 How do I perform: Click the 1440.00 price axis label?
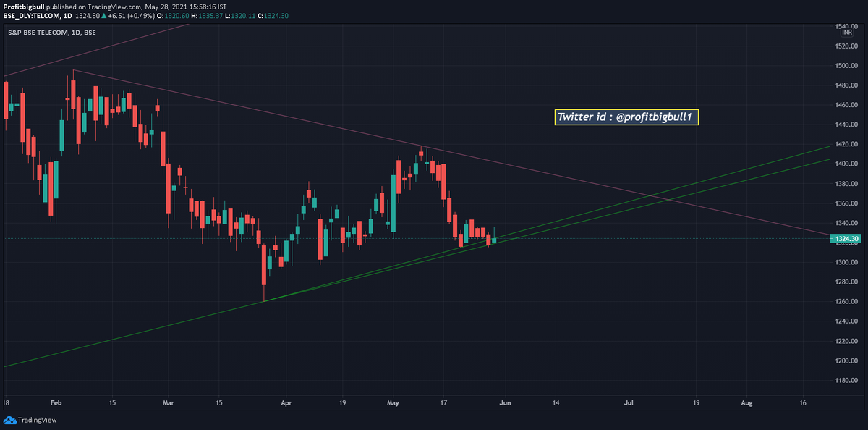click(x=848, y=125)
